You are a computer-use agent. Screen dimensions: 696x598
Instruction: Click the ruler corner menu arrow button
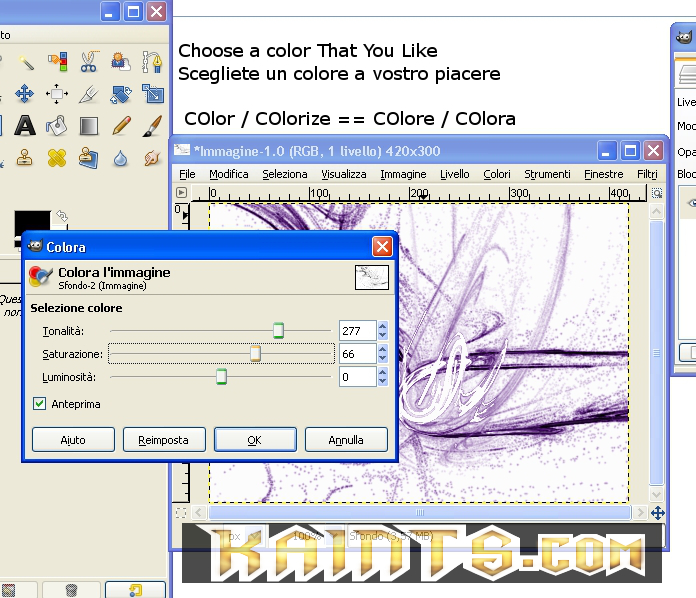[x=181, y=193]
